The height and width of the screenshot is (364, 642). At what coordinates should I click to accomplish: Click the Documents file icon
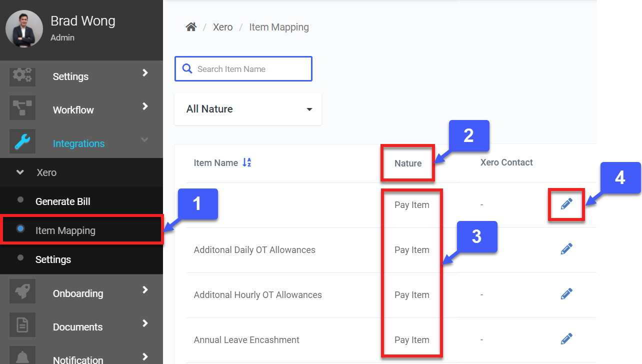[22, 326]
